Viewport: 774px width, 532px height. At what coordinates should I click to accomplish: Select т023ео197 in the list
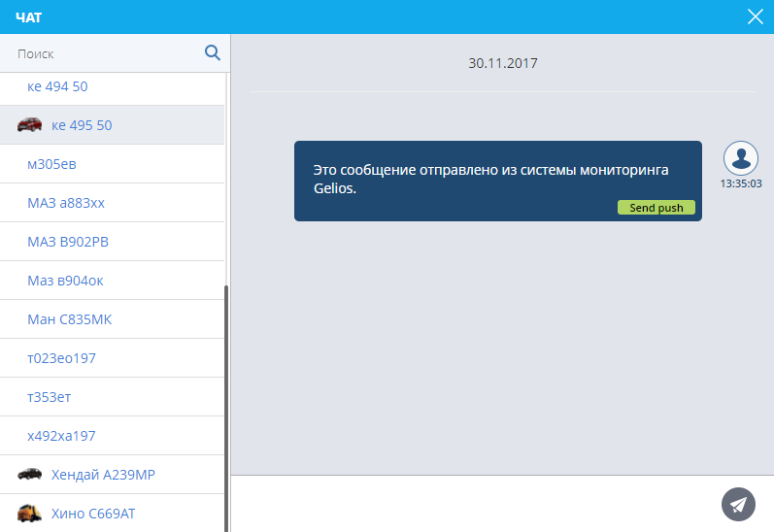click(62, 358)
